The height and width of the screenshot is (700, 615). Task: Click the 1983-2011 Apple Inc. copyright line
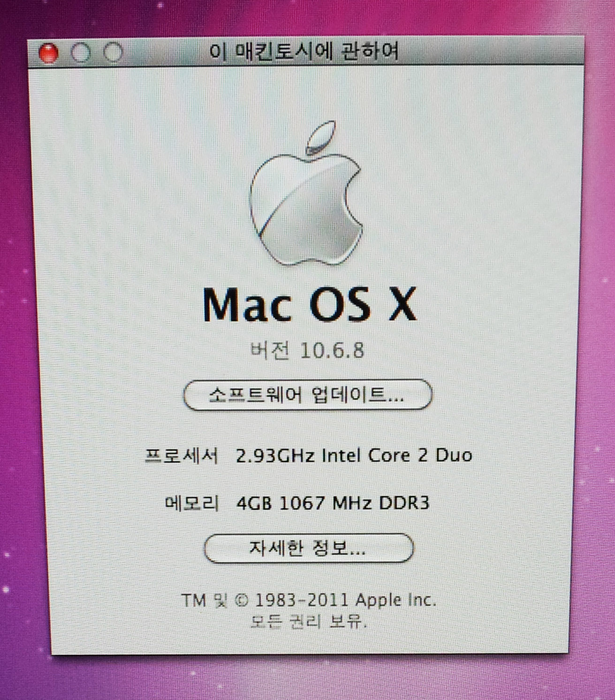(x=309, y=600)
